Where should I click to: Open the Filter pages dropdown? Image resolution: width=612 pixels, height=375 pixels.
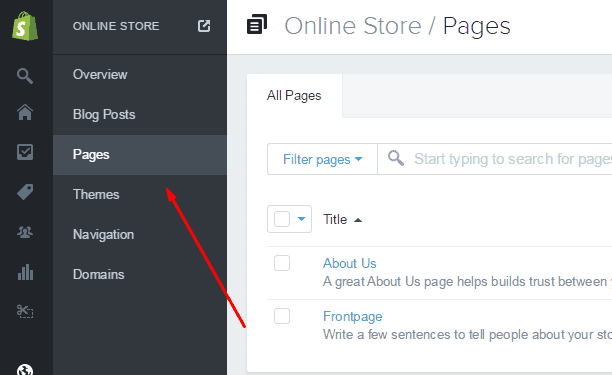[x=322, y=159]
